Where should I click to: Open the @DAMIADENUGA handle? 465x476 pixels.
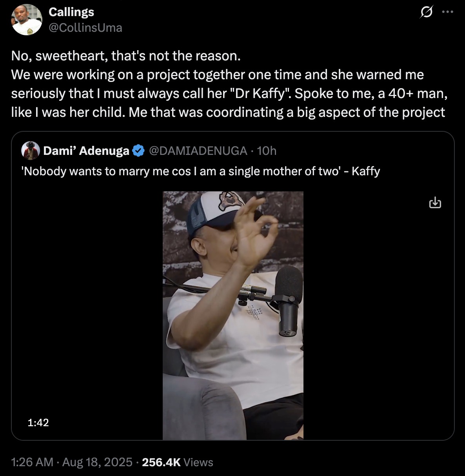pos(198,151)
